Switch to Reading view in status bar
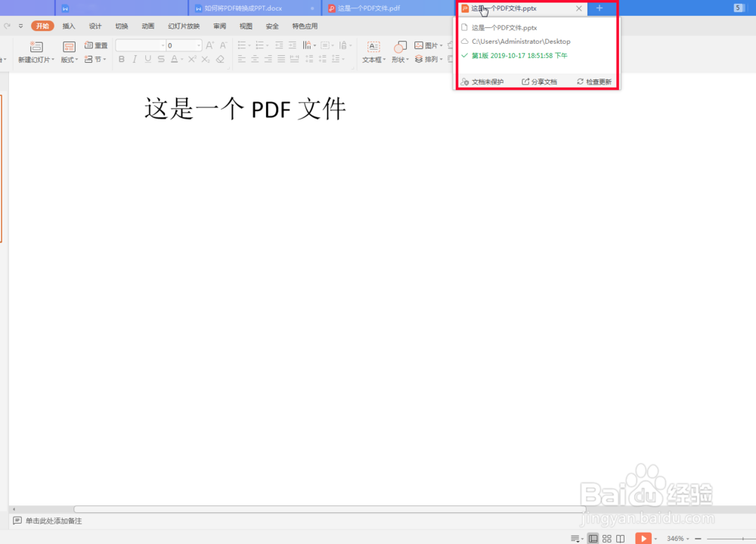 (621, 539)
